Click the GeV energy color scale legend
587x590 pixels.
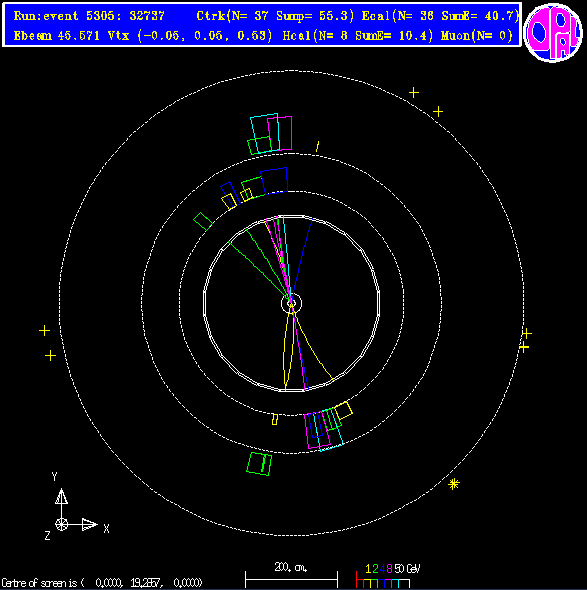tap(388, 575)
